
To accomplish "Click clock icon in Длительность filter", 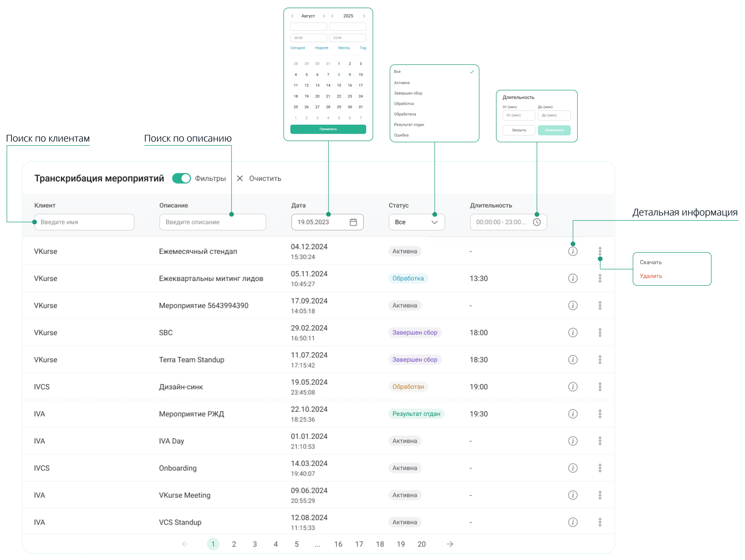I will 537,222.
